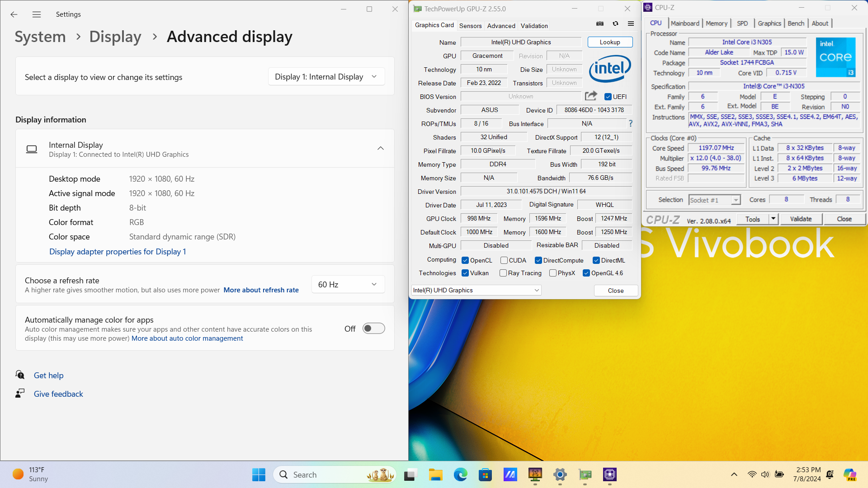This screenshot has width=868, height=488.
Task: Switch to CPU-Z taskbar icon
Action: [610, 474]
